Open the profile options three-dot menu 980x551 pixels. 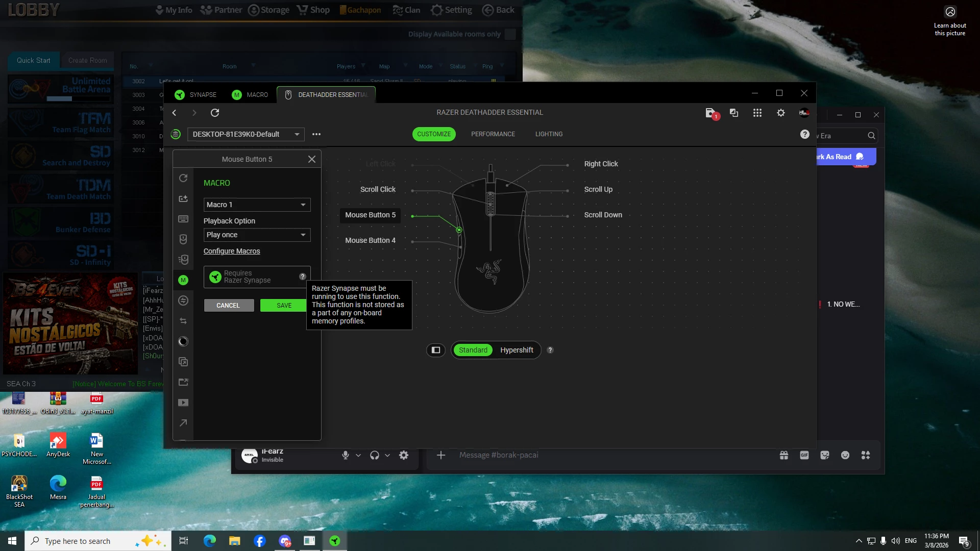pos(316,134)
